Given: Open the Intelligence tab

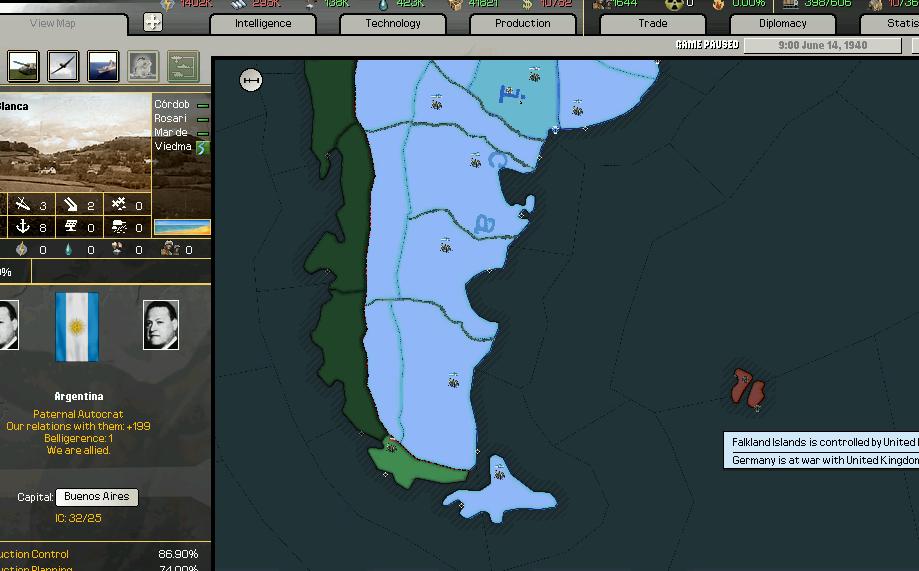Looking at the screenshot, I should (x=263, y=24).
